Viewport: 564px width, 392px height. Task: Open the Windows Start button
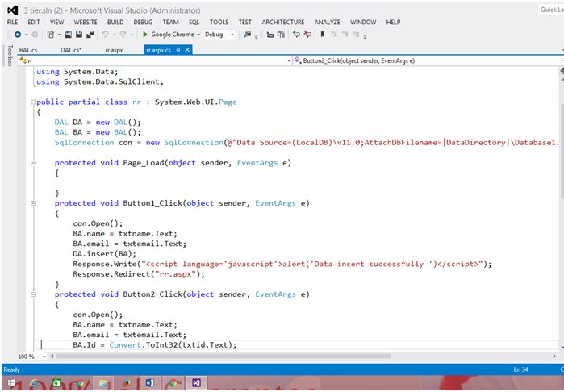coord(11,383)
